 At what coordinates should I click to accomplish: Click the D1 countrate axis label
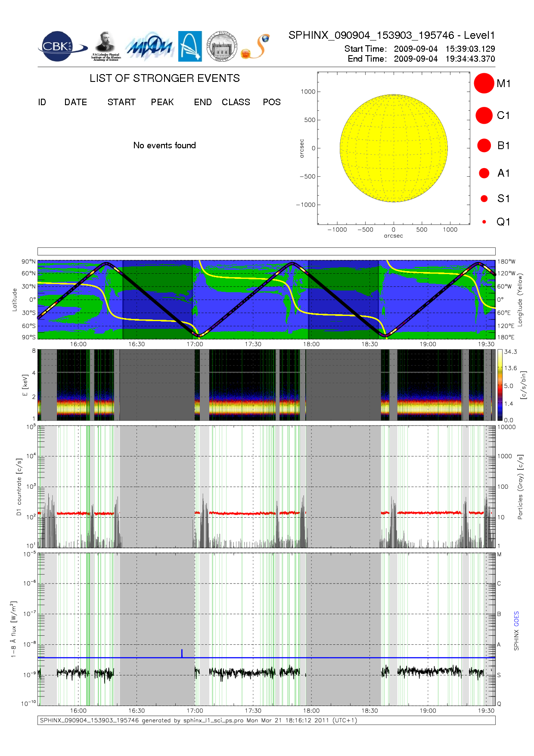coord(19,487)
